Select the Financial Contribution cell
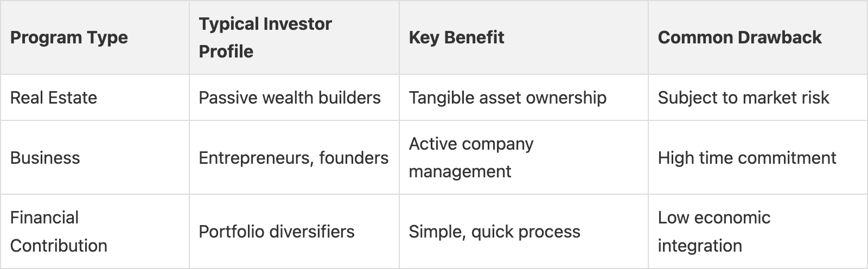 (x=59, y=232)
